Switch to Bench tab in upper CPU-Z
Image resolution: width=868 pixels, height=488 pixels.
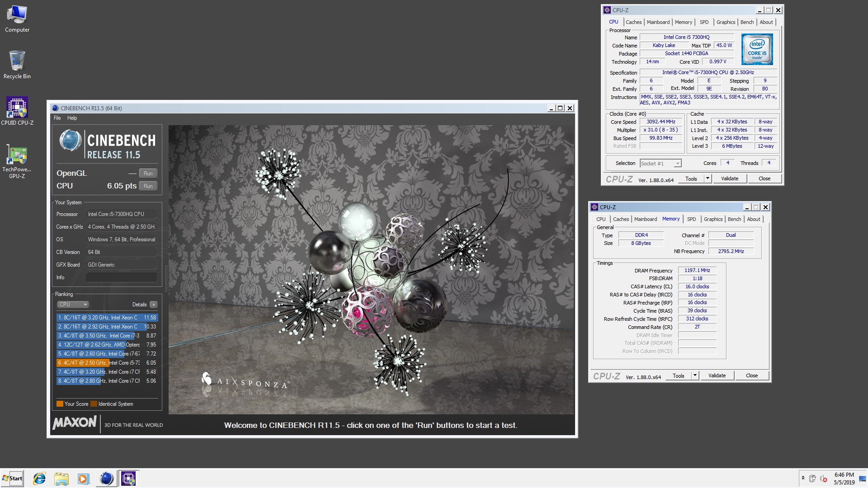click(747, 22)
